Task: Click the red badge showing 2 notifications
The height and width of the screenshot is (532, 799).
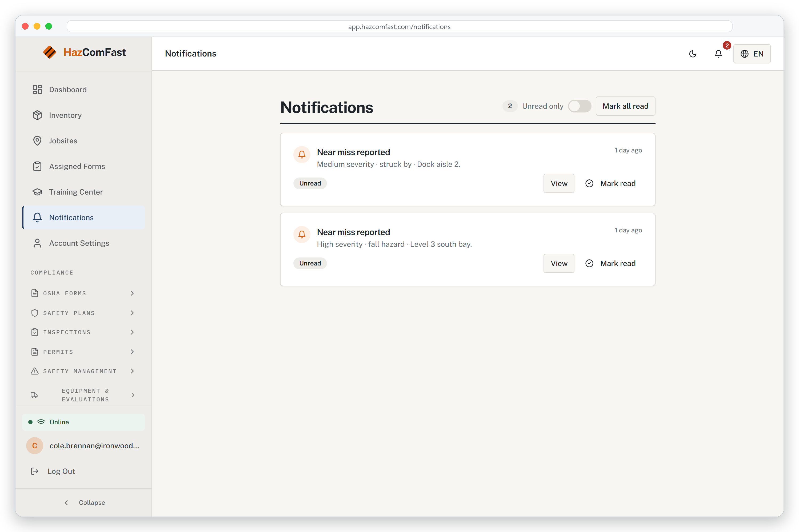Action: click(x=727, y=46)
